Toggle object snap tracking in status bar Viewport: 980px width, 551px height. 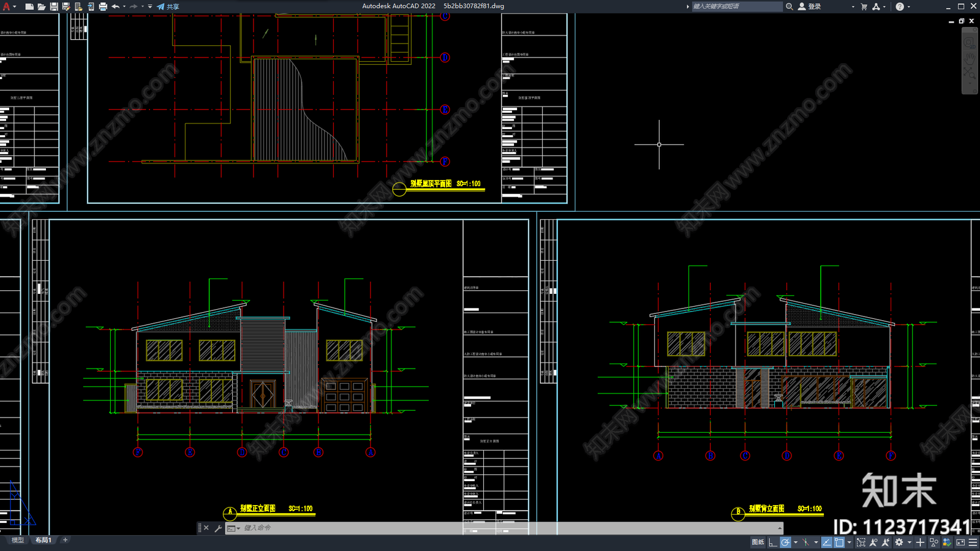coord(826,542)
